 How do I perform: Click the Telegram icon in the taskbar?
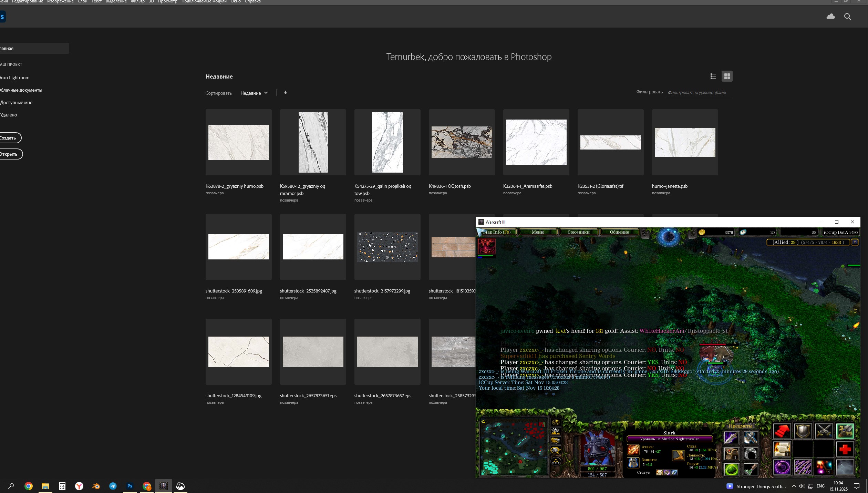click(x=113, y=486)
